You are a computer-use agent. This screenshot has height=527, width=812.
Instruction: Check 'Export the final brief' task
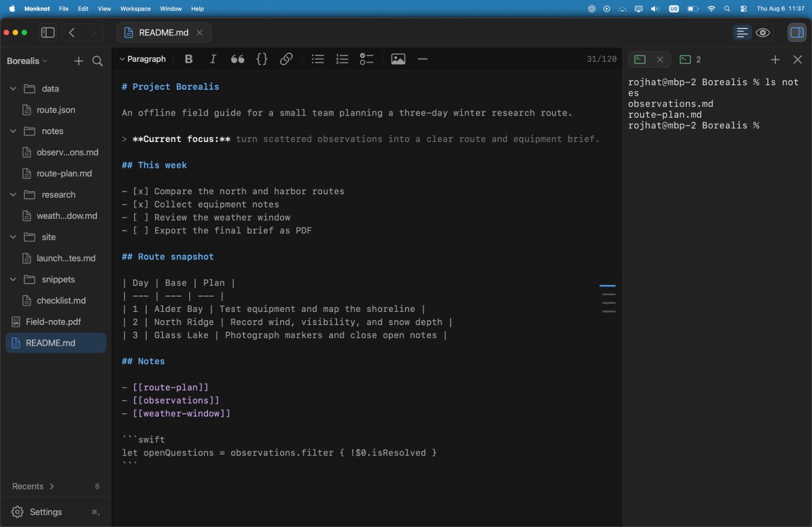pos(141,231)
